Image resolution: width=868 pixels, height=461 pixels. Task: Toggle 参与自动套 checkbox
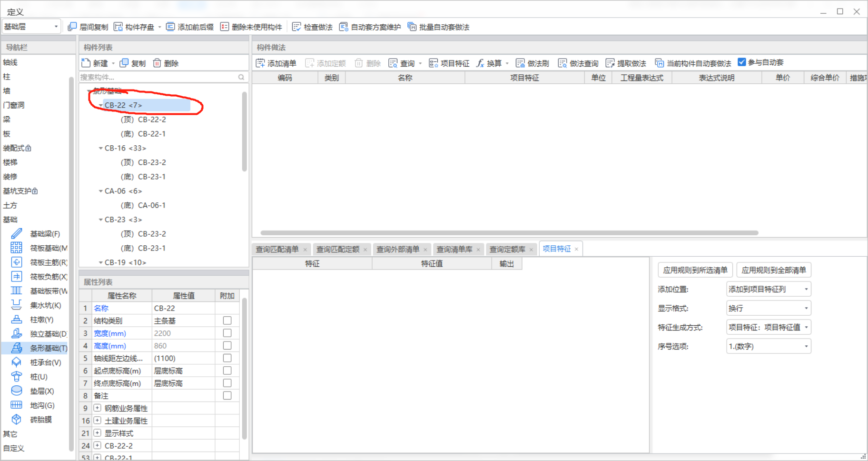pyautogui.click(x=742, y=62)
